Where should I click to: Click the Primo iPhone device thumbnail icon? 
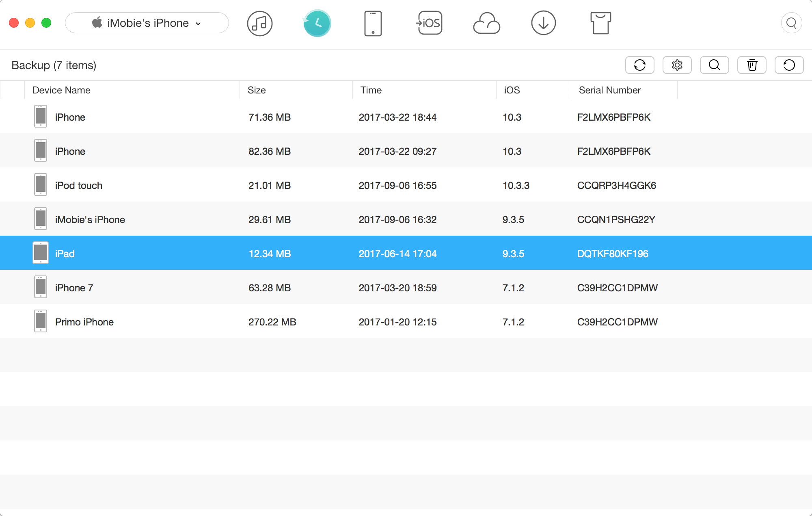click(41, 321)
